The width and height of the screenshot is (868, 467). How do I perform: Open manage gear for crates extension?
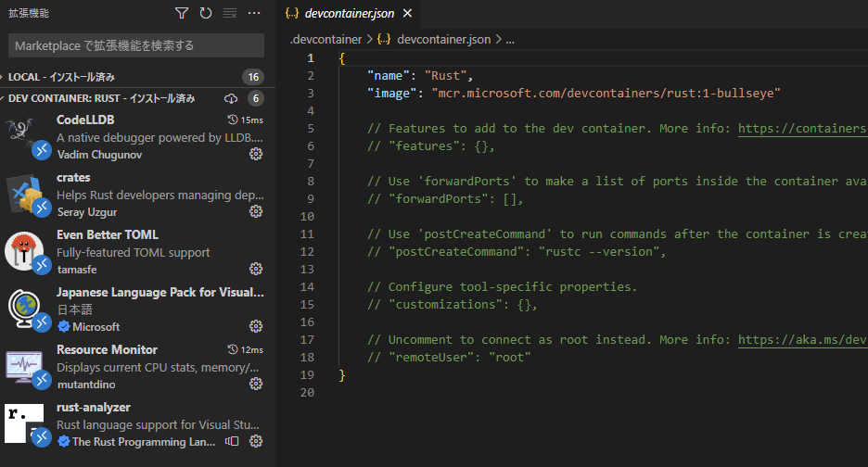(256, 211)
